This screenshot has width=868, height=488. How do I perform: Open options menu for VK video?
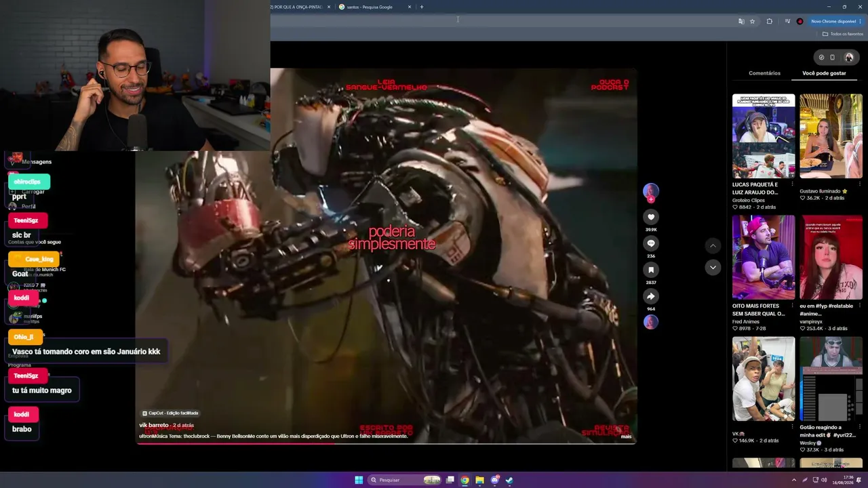[793, 426]
